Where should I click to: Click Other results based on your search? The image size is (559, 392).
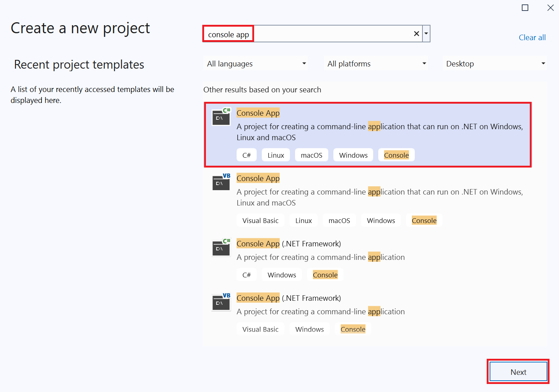pos(262,90)
